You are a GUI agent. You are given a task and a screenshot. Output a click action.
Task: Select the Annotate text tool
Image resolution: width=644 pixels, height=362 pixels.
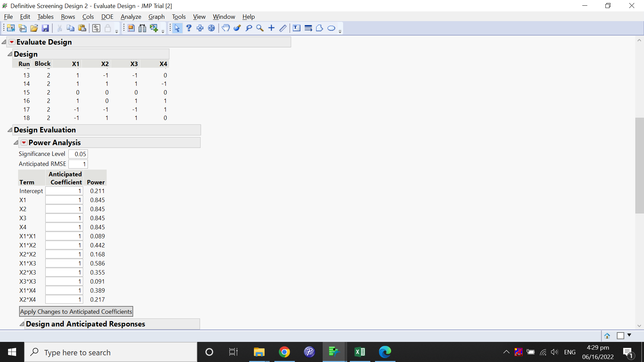(x=297, y=28)
